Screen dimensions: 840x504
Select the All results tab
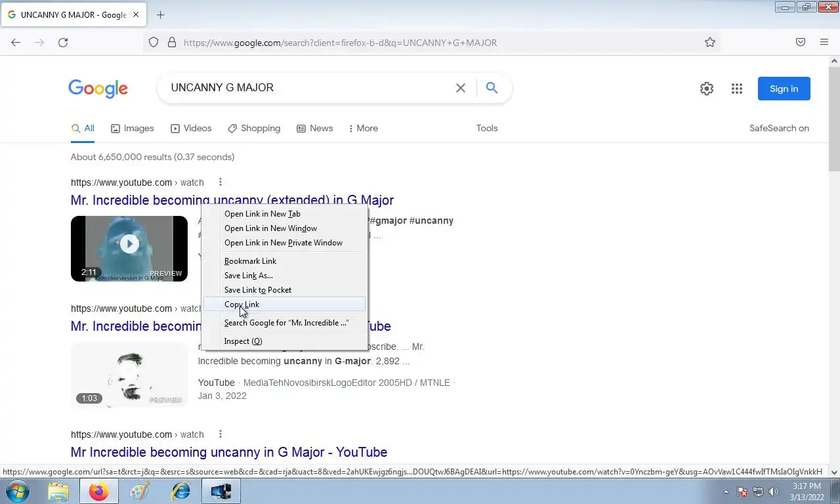point(83,129)
